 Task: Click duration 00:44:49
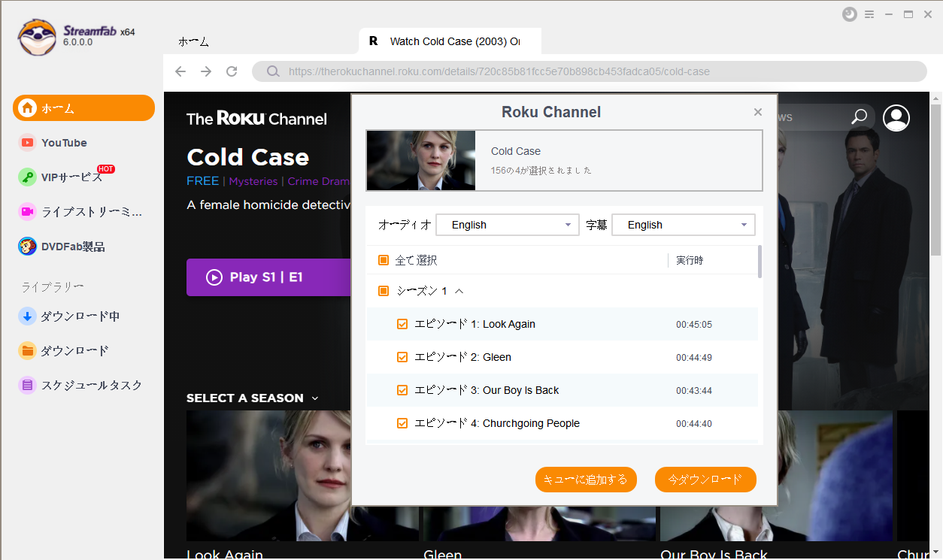[x=694, y=358]
